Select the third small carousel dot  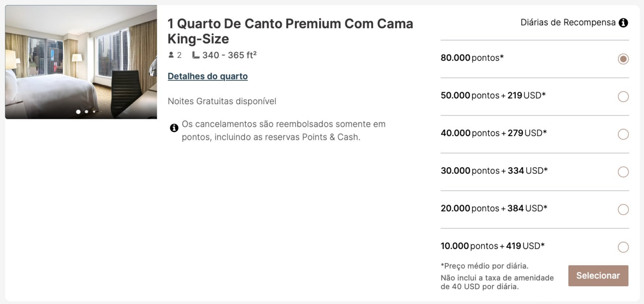click(94, 112)
